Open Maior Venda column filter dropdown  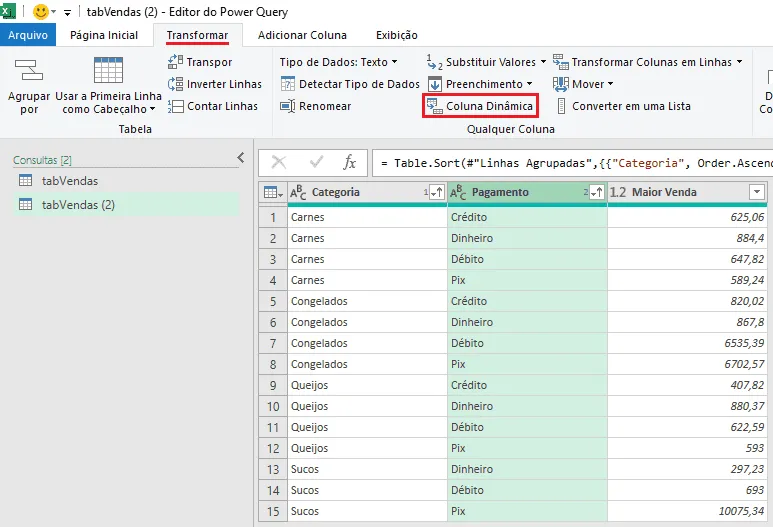[757, 192]
